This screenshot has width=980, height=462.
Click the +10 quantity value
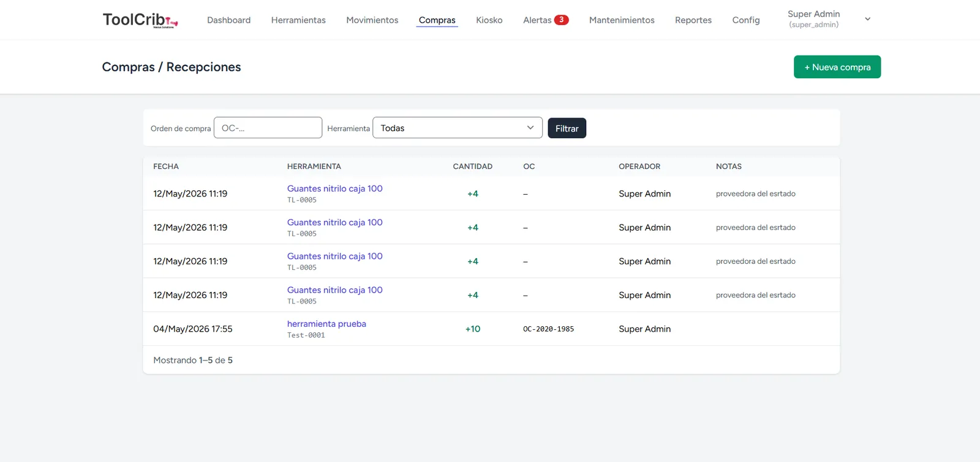(473, 329)
